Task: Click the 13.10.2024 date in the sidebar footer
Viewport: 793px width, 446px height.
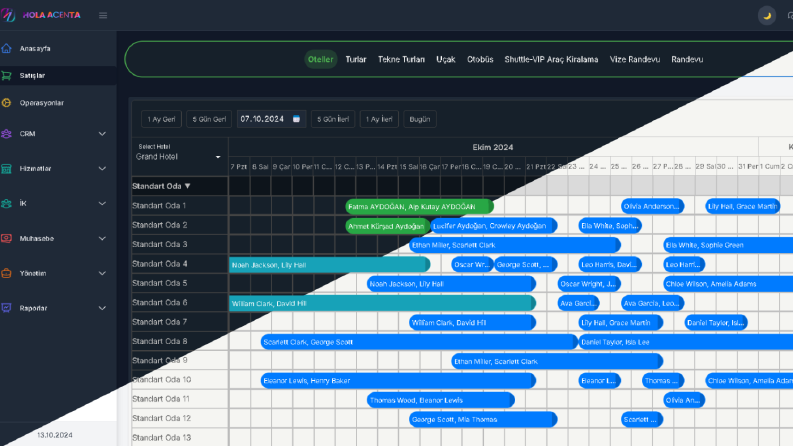Action: pyautogui.click(x=55, y=435)
